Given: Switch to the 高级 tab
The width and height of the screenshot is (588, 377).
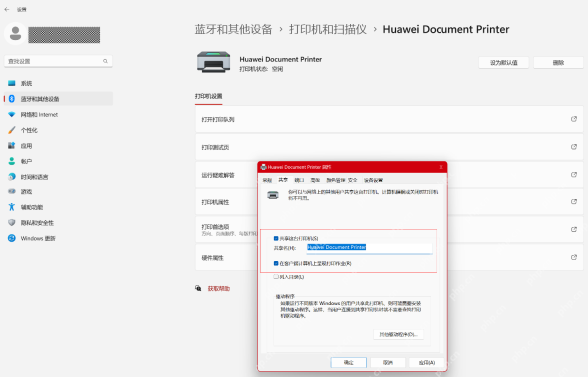Looking at the screenshot, I should (315, 180).
